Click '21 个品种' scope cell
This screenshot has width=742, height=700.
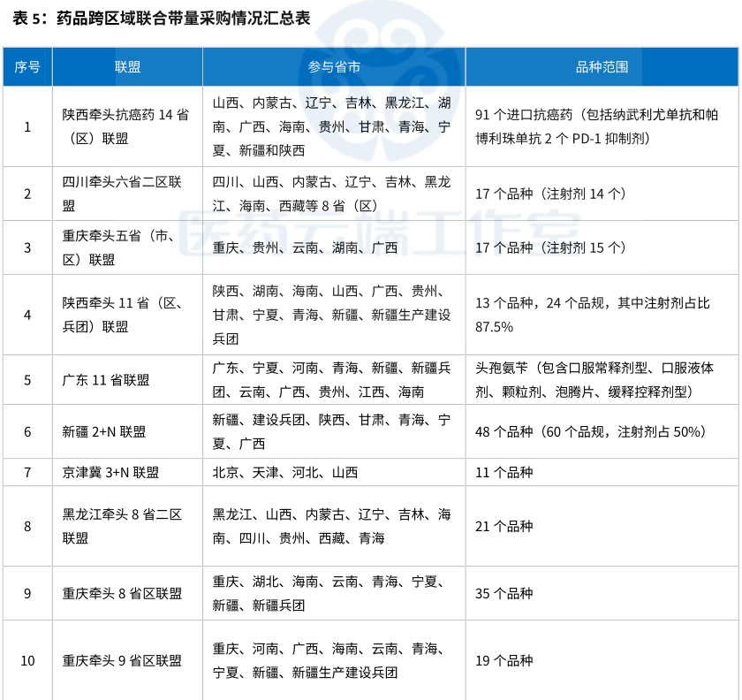tap(602, 526)
